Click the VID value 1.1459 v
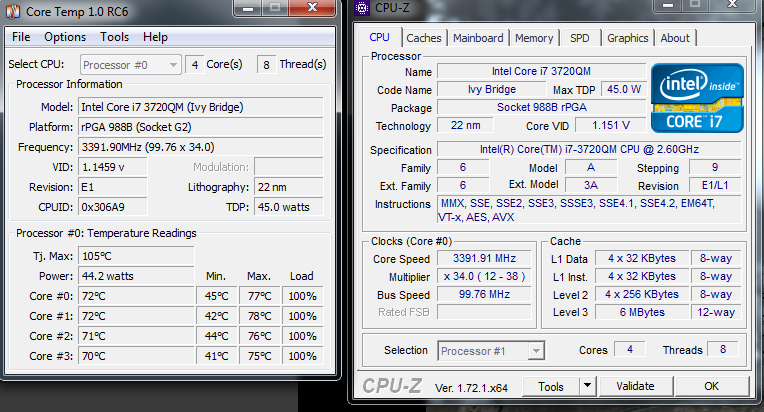This screenshot has height=412, width=764. coord(113,167)
